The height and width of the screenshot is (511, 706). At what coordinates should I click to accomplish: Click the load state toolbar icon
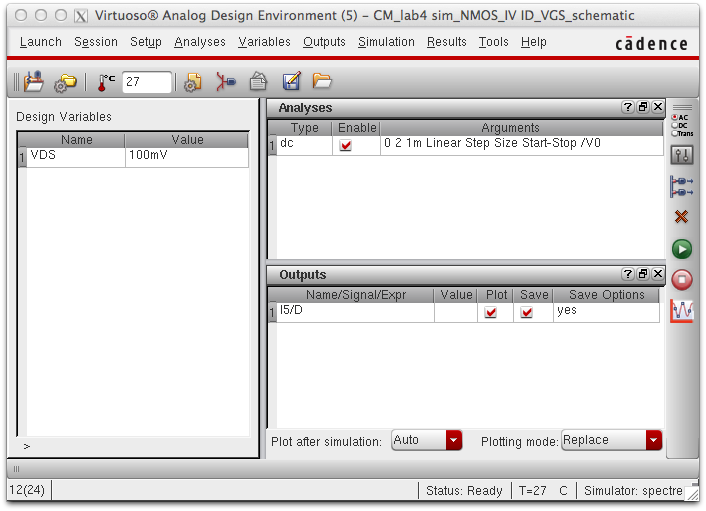34,82
